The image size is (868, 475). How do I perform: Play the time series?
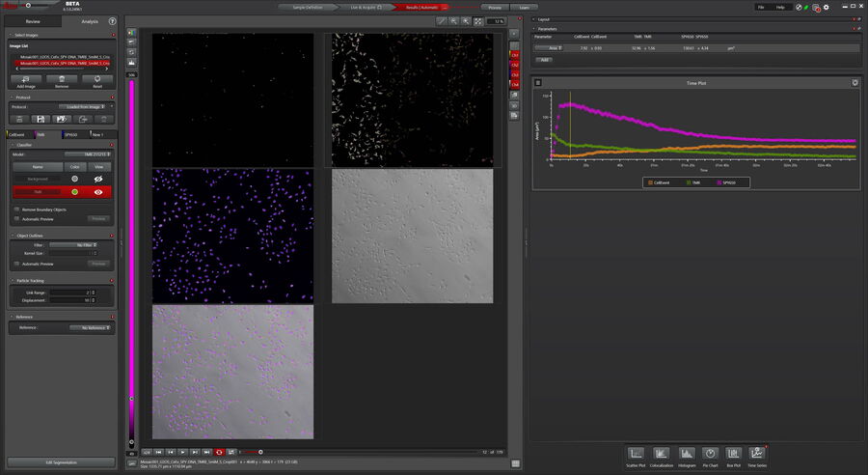182,452
